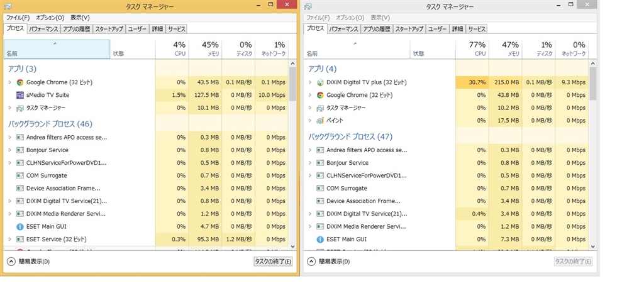Click ESET Main GUI icon in right window
Viewport: 644px width, 303px height.
[x=320, y=239]
